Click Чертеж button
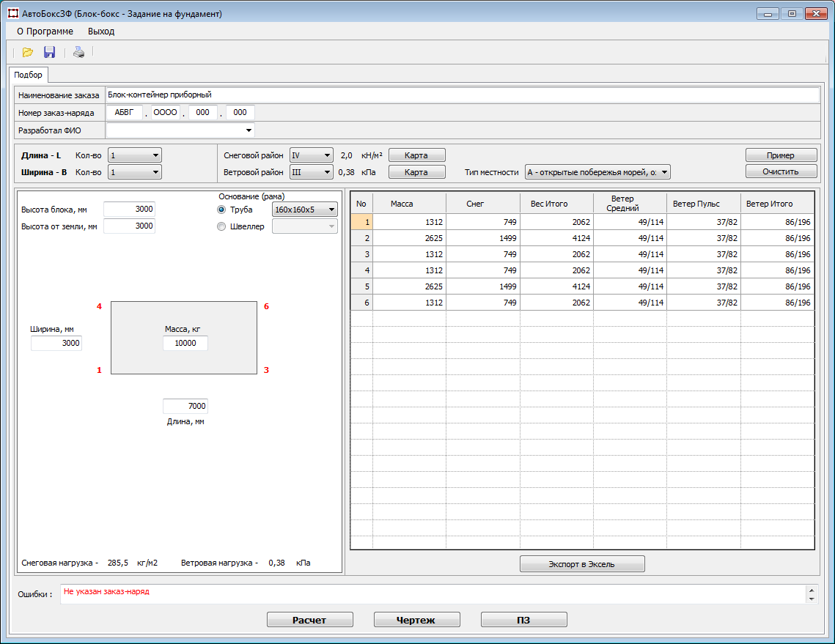Viewport: 835px width, 644px height. click(416, 620)
